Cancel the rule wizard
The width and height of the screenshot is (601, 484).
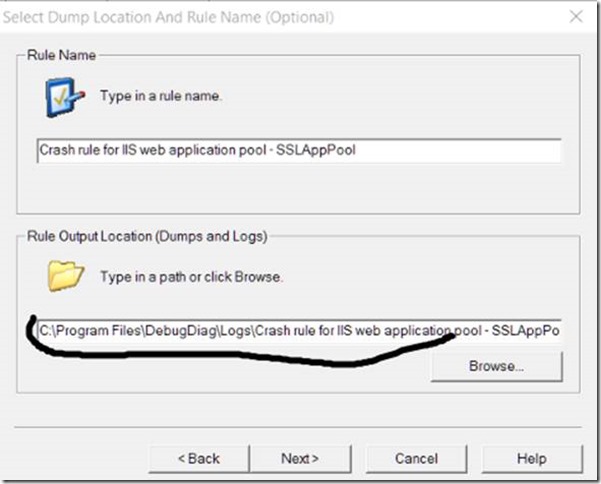click(416, 458)
